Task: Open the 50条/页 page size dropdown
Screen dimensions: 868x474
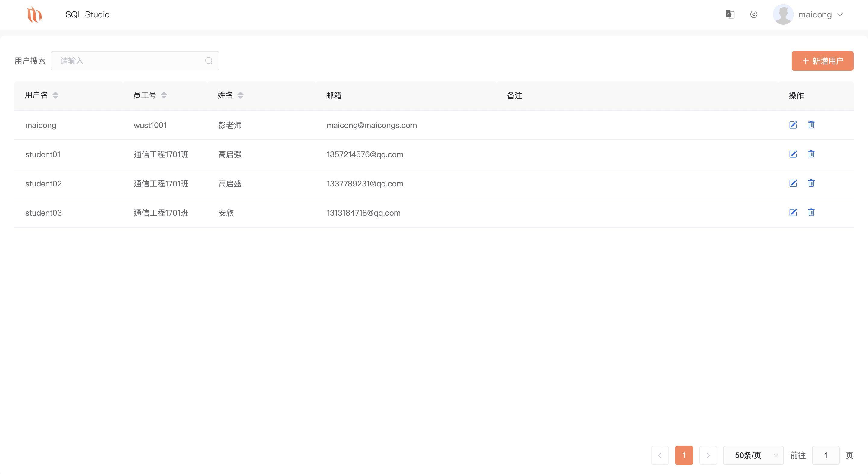Action: [753, 455]
